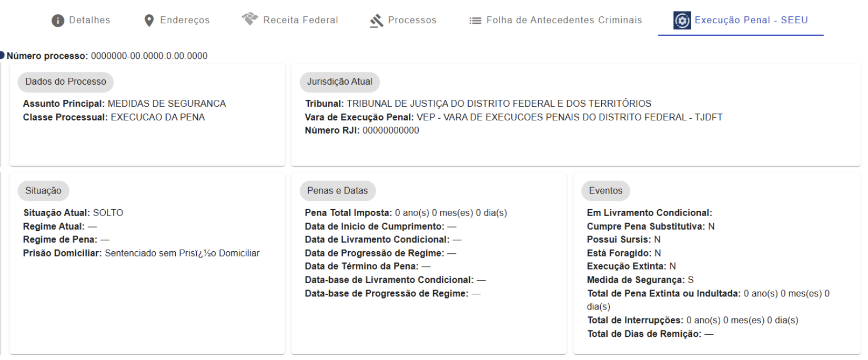Click the blue bullet beside Número processo

2,55
